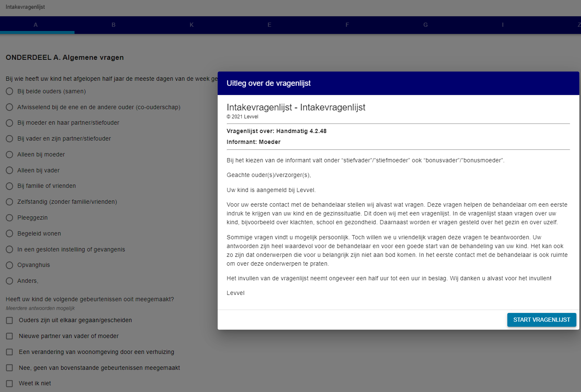Check the Weet ik niet box
Image resolution: width=581 pixels, height=392 pixels.
click(9, 384)
